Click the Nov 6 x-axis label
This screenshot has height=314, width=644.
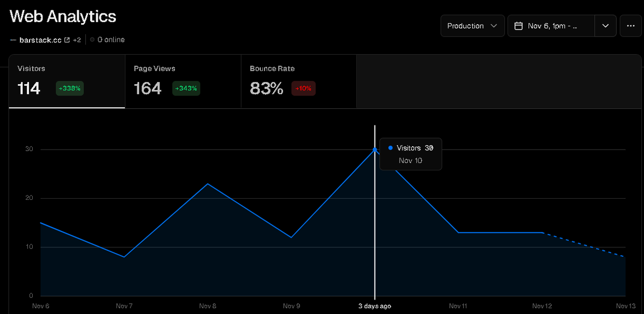(41, 306)
